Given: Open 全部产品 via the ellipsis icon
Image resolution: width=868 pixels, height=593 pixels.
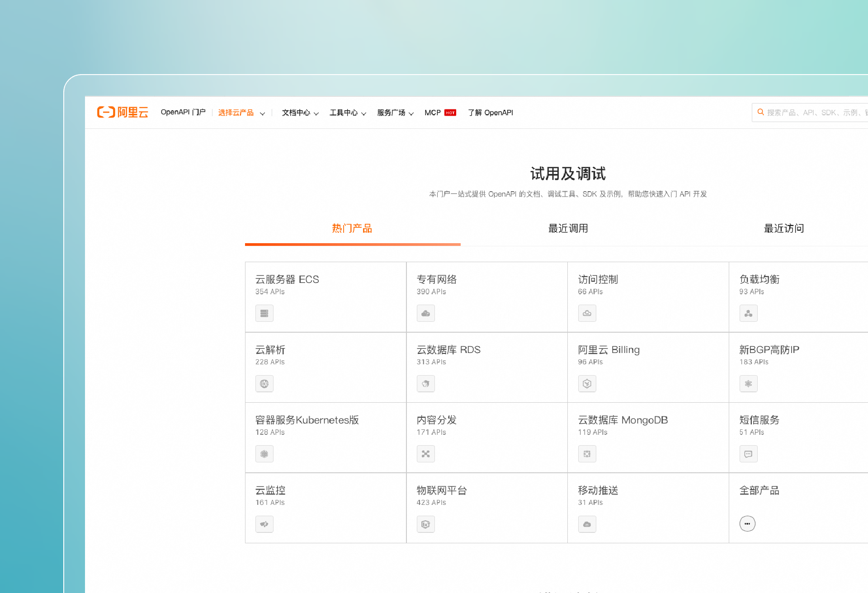Looking at the screenshot, I should click(747, 523).
